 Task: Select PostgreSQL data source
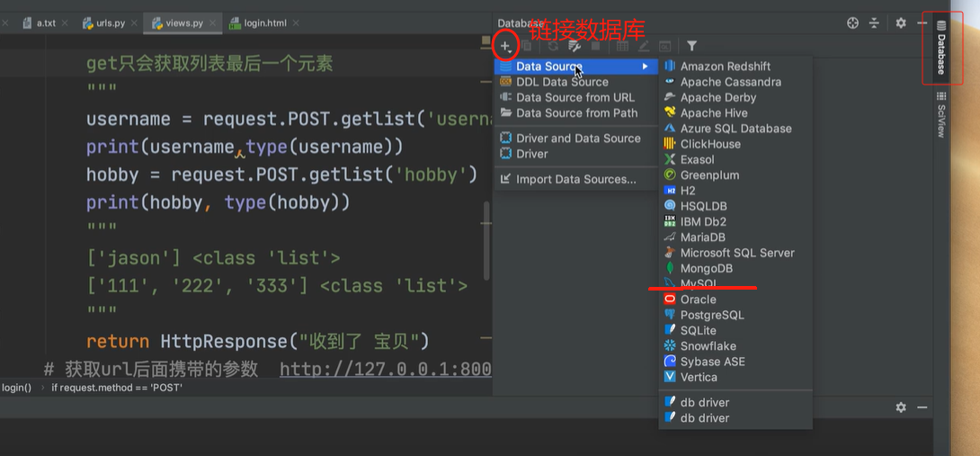tap(735, 316)
